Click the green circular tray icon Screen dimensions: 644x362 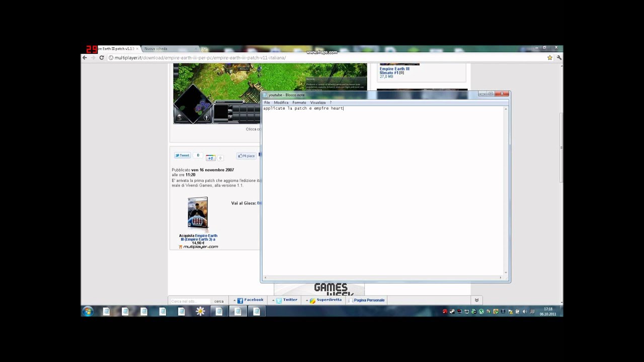tap(481, 312)
